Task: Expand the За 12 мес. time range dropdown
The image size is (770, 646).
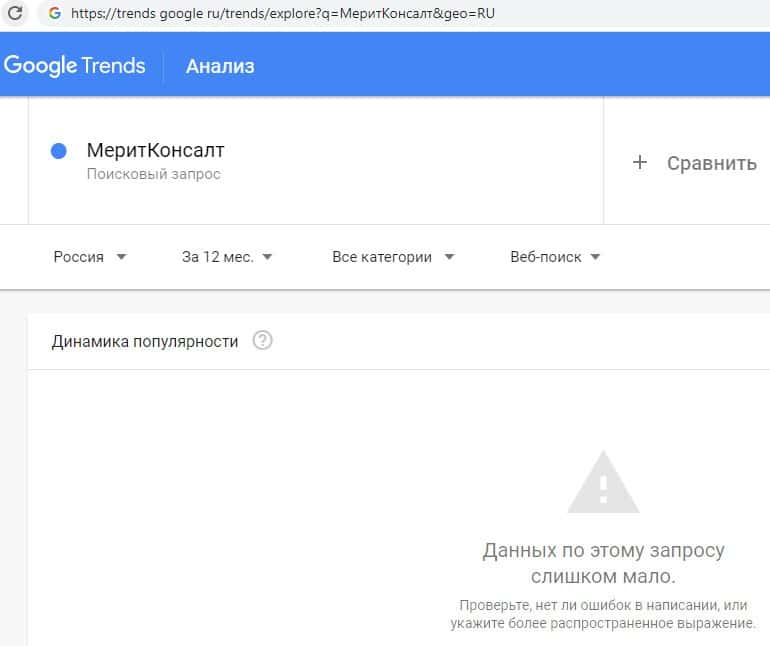Action: (x=227, y=257)
